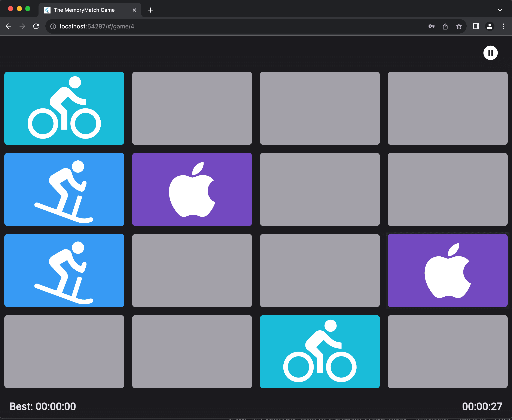
Task: Flip the gray card right of the third-row snowboarder
Action: [x=192, y=271]
